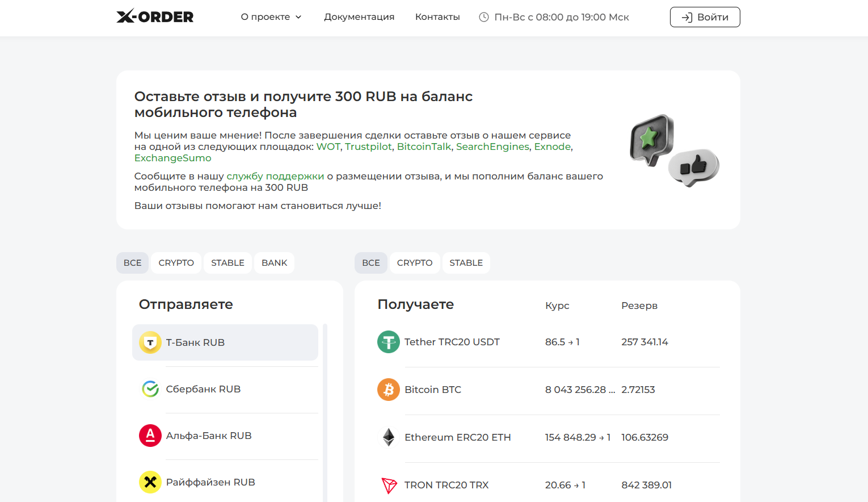Expand the О проекте dropdown menu
This screenshot has height=502, width=868.
(x=271, y=17)
